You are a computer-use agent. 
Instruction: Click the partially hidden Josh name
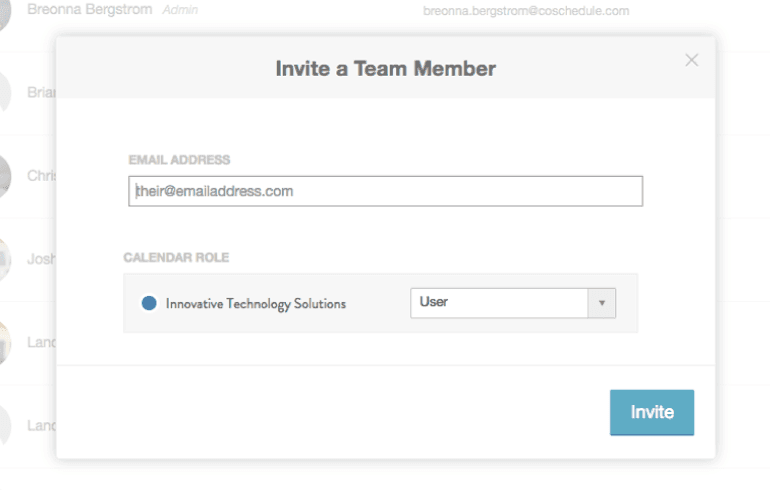pyautogui.click(x=41, y=259)
